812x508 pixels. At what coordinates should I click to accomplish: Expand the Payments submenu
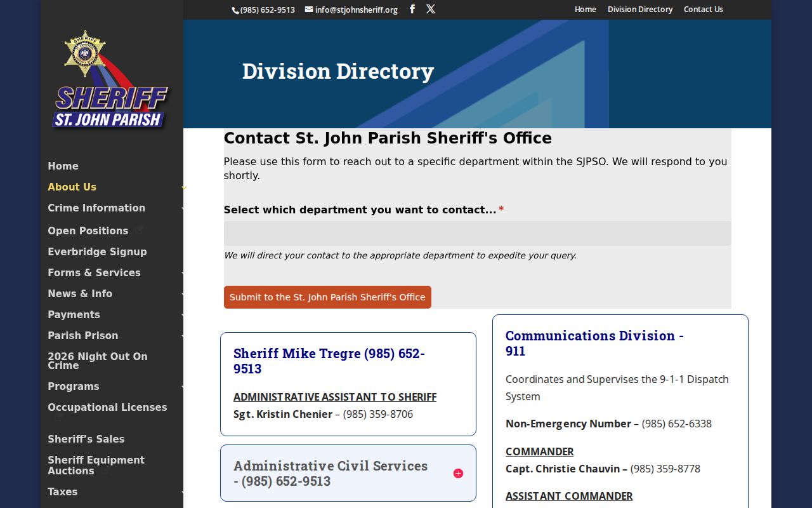coord(183,315)
